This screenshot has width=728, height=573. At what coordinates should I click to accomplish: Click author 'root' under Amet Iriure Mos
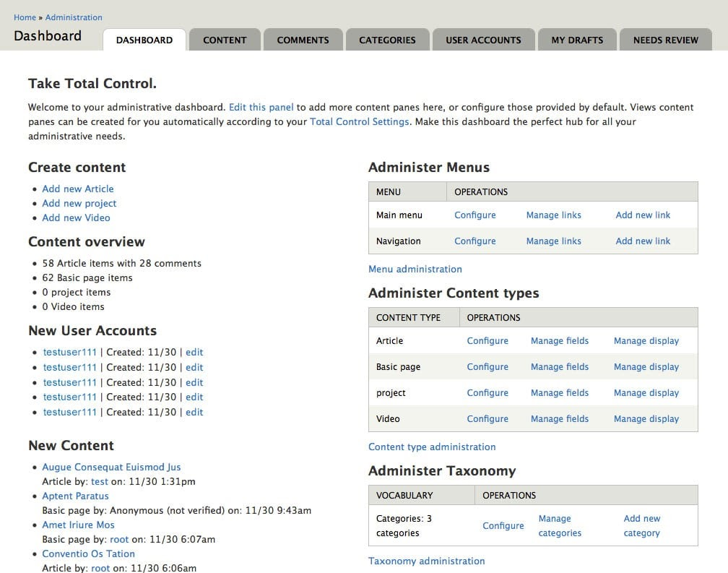pos(119,540)
